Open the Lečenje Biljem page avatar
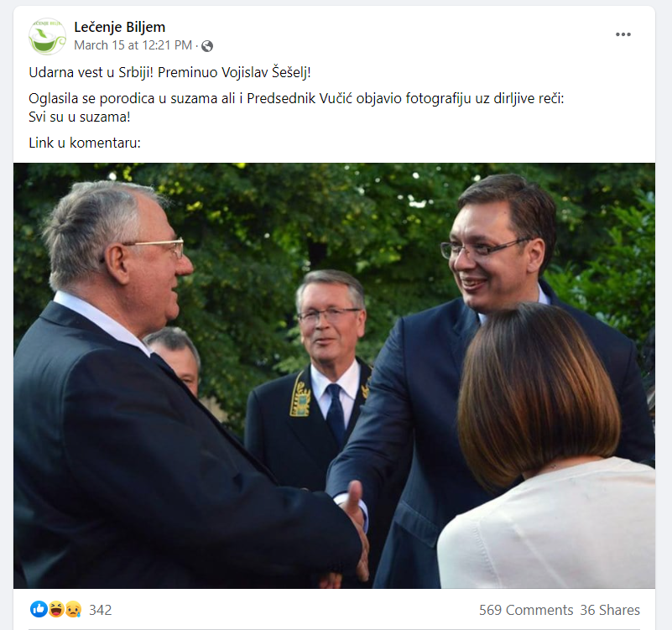 [47, 36]
